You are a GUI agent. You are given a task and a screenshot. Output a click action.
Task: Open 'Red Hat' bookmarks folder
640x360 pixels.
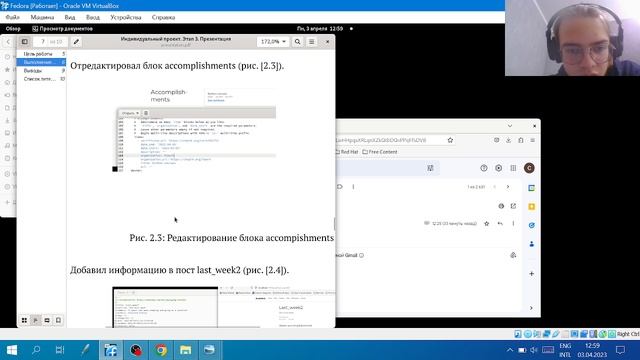(x=347, y=152)
